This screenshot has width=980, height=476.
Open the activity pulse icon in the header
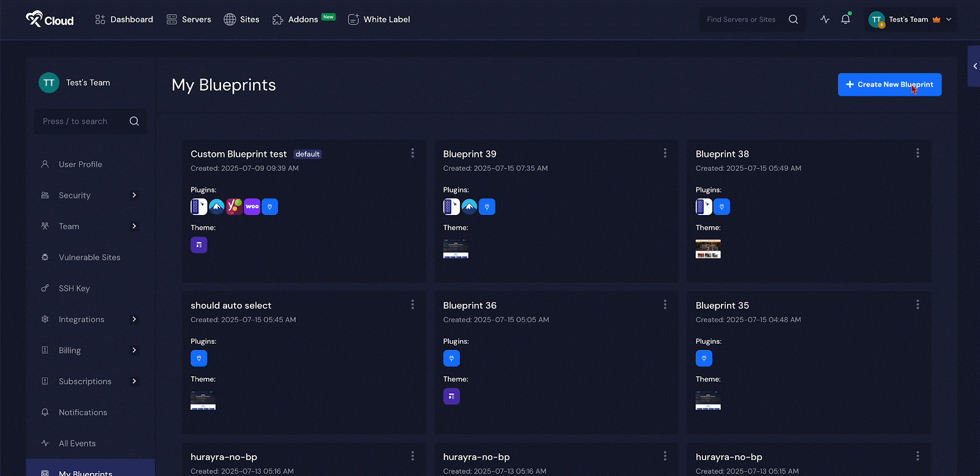pyautogui.click(x=825, y=20)
